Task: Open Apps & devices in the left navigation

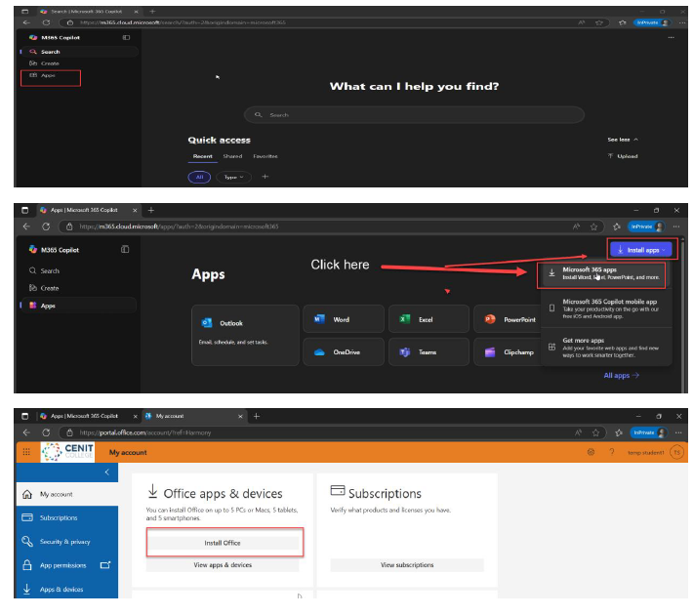Action: point(67,589)
